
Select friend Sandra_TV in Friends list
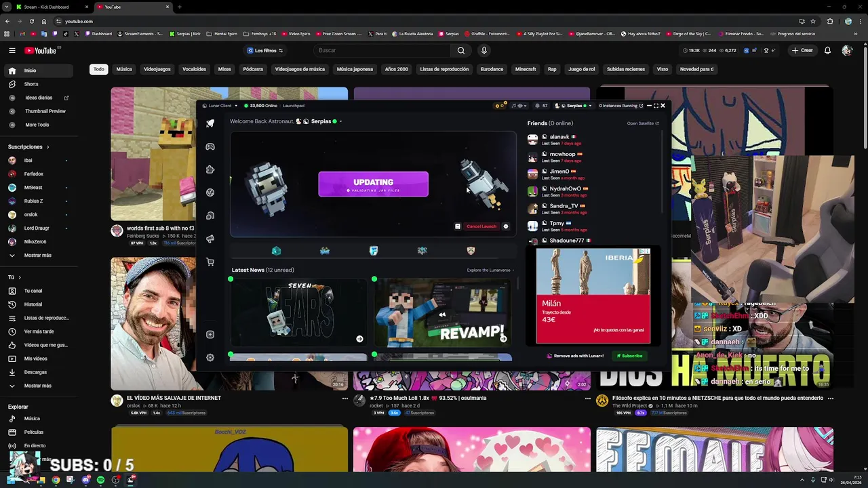563,209
